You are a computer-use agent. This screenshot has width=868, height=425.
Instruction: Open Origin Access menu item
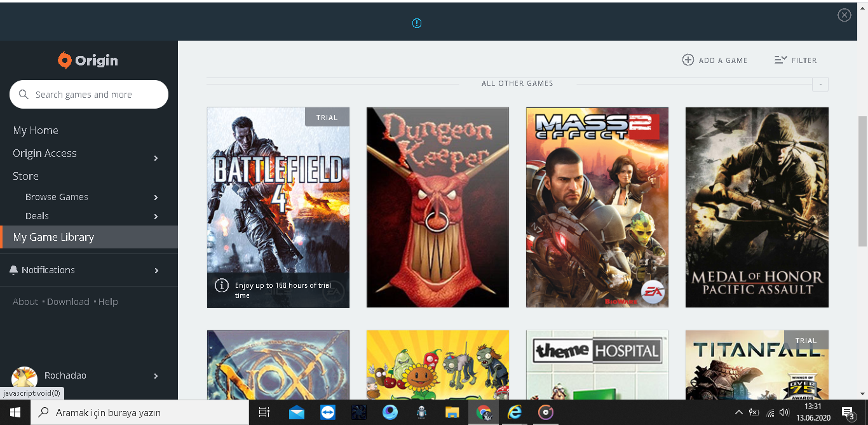click(x=44, y=153)
